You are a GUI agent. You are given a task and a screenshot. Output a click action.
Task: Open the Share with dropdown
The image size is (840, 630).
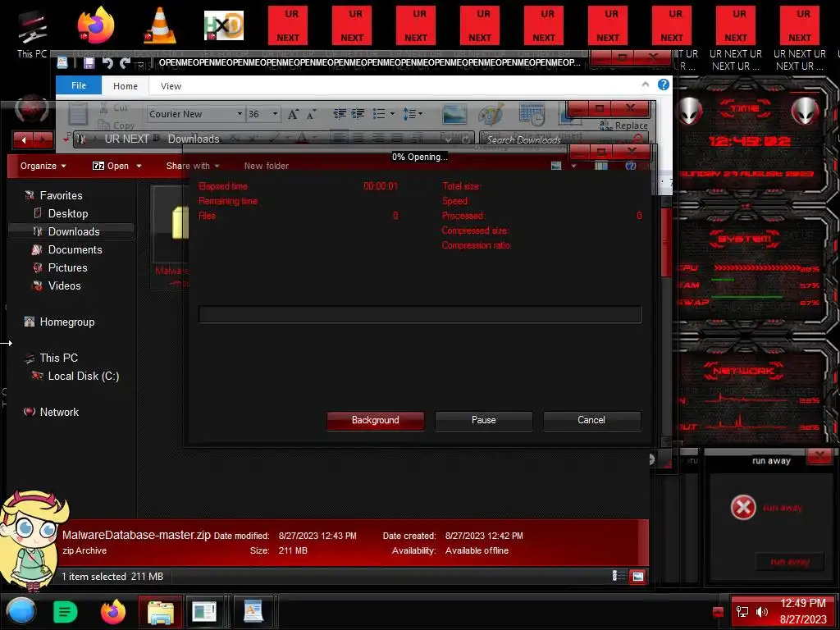pos(193,166)
